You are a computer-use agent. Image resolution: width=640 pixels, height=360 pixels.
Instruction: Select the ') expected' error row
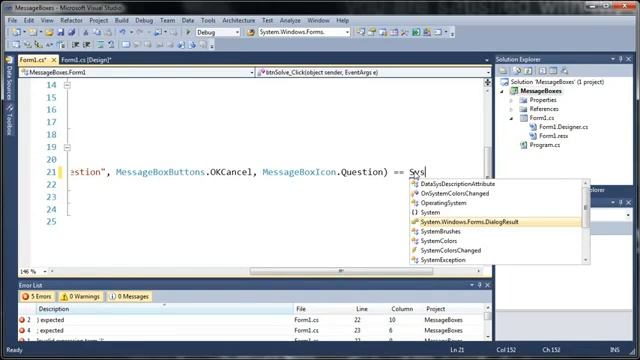(x=251, y=320)
